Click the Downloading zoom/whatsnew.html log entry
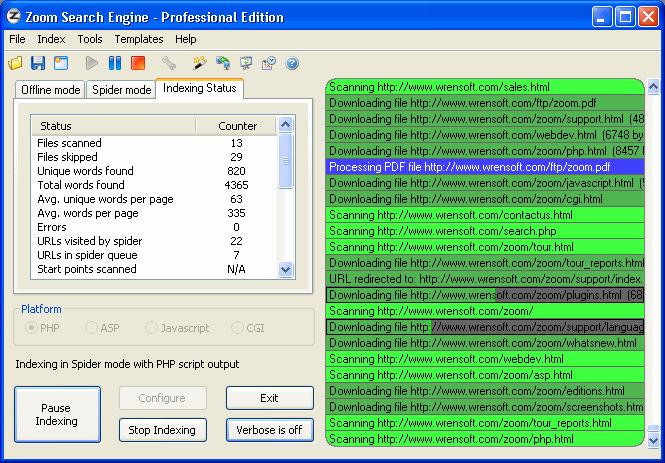 (485, 343)
